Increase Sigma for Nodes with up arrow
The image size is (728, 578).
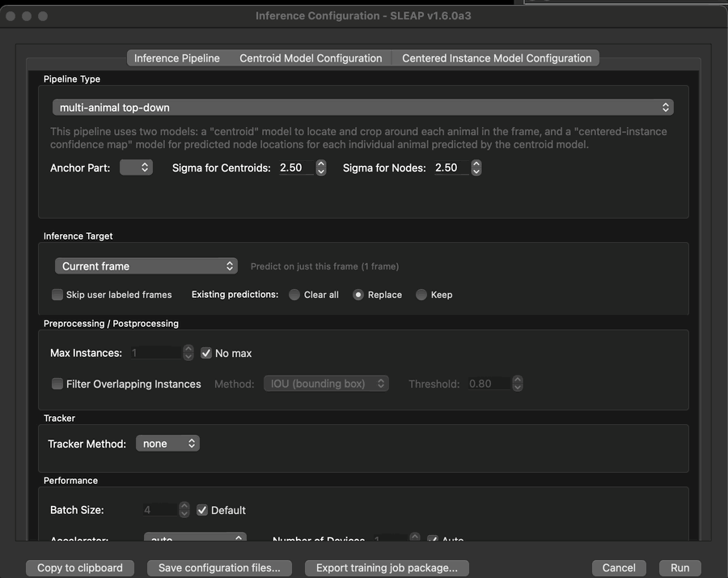476,164
